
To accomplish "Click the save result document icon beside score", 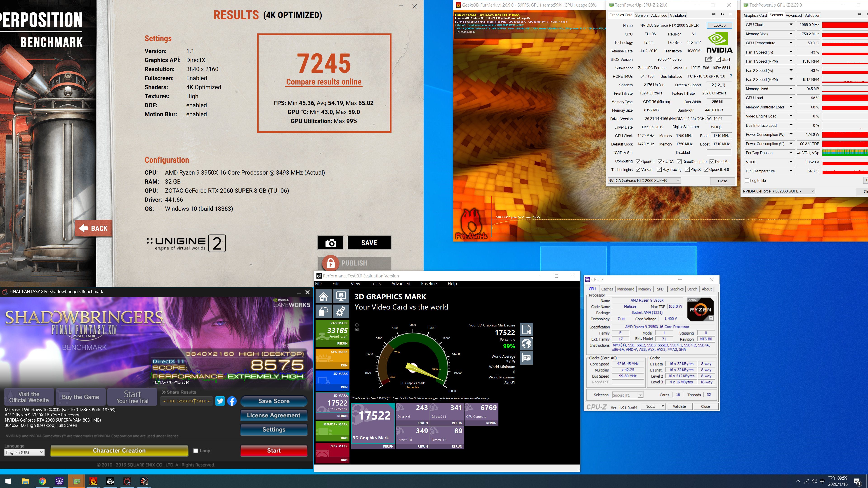I will coord(526,329).
